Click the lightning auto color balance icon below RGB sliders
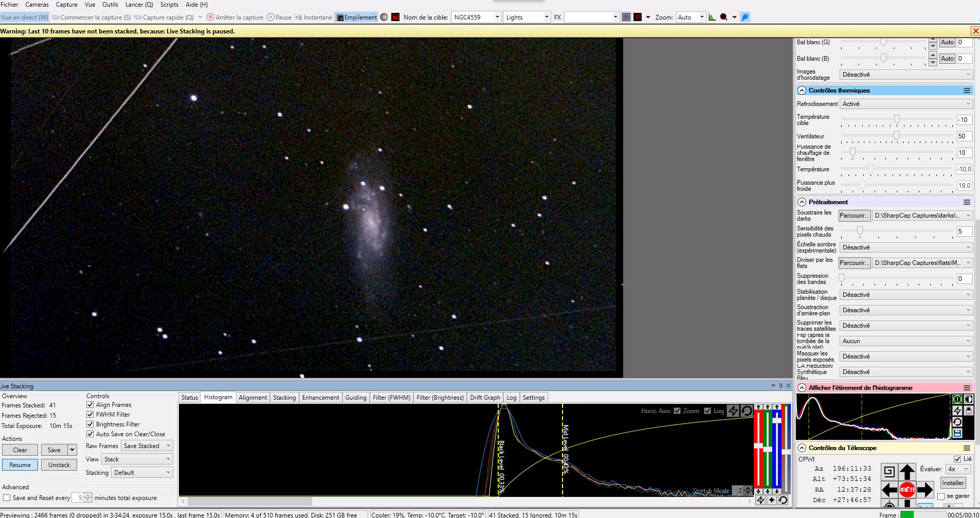 pyautogui.click(x=760, y=500)
